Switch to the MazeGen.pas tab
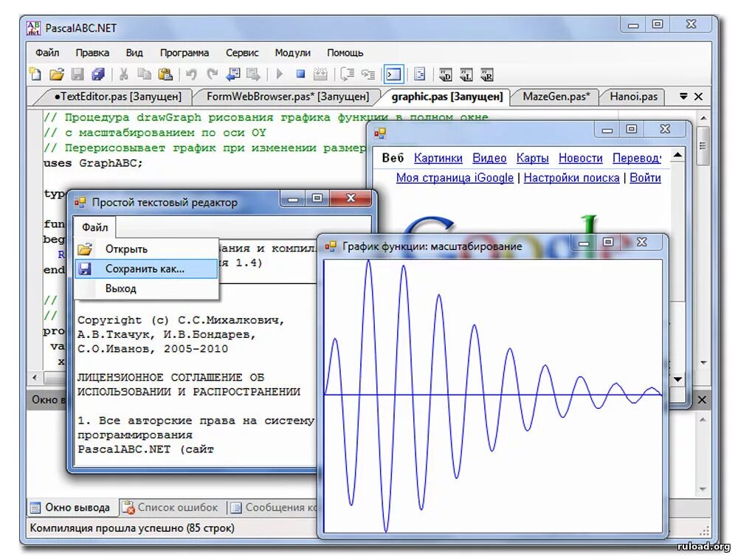The width and height of the screenshot is (738, 560). [x=556, y=97]
